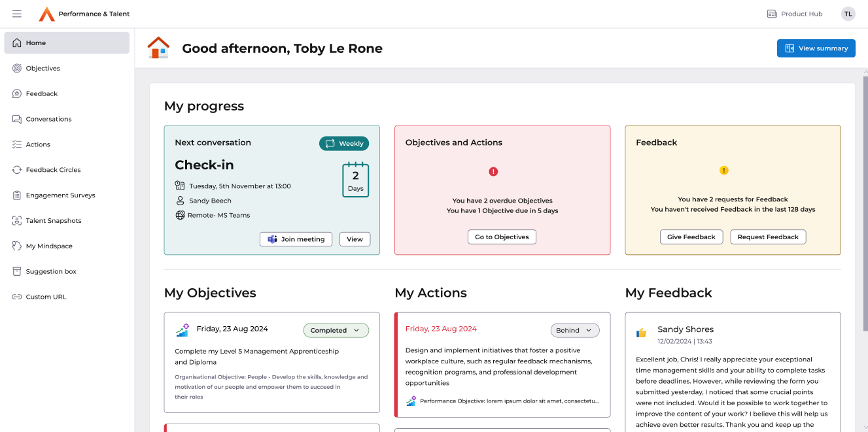Open Objectives in the sidebar
The height and width of the screenshot is (432, 868).
coord(43,68)
